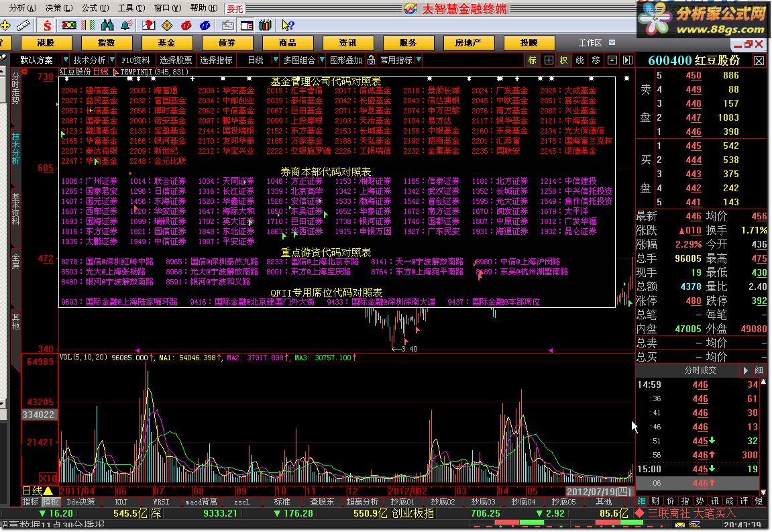772x532 pixels.
Task: Open the 公式(U) menu
Action: 95,8
